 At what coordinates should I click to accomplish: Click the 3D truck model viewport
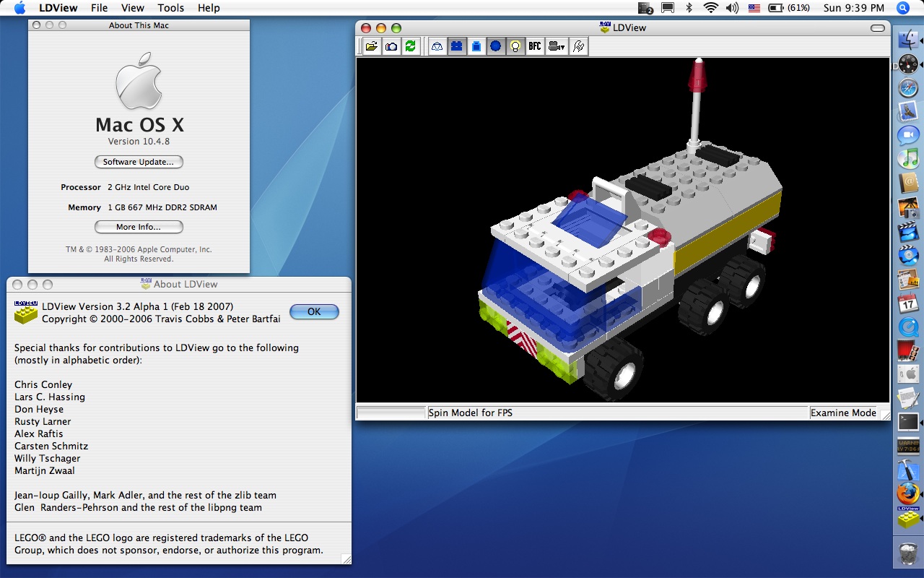(623, 230)
